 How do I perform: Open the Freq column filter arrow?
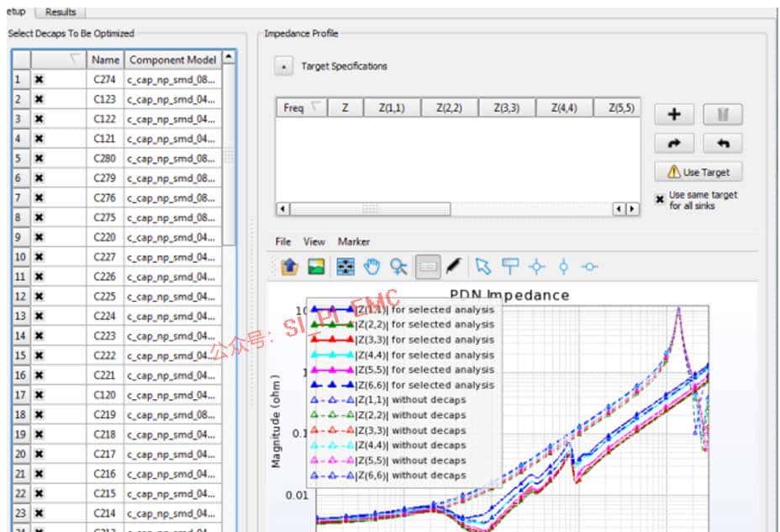(316, 108)
